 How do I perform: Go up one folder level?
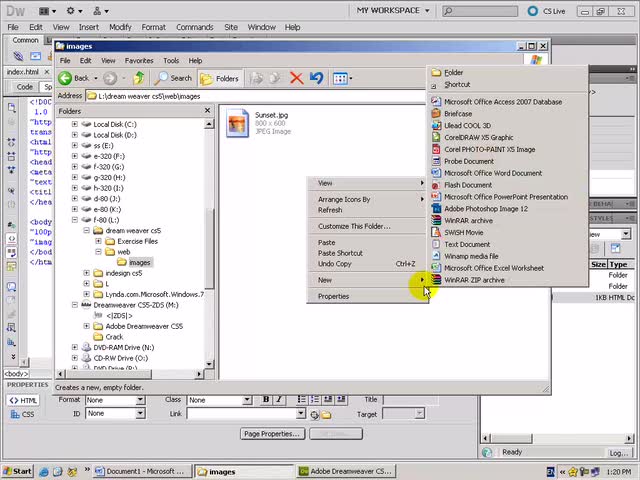point(139,78)
